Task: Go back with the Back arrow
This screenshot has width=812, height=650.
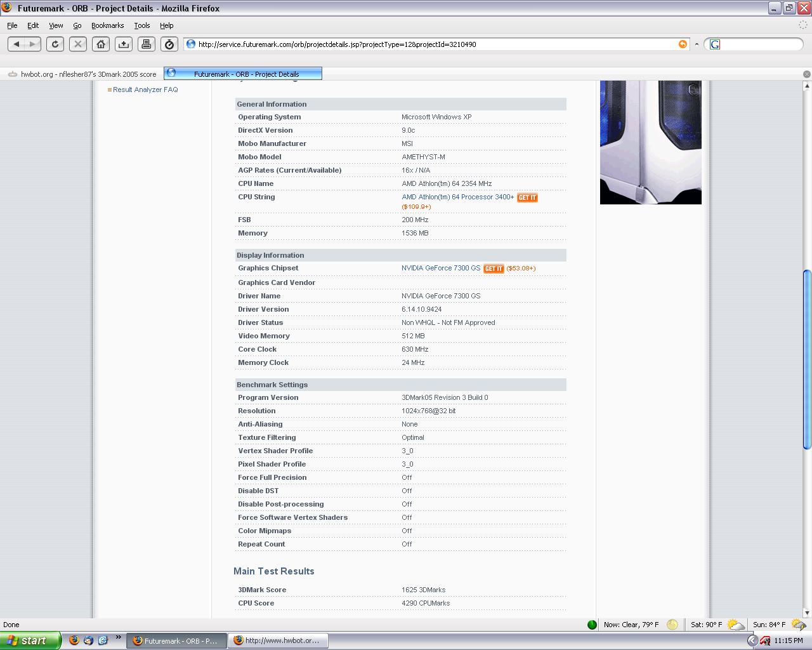Action: pos(17,44)
